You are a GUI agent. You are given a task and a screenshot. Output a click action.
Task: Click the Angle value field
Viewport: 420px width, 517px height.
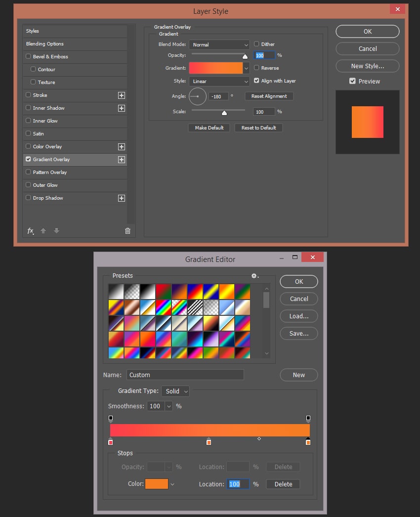(x=219, y=96)
